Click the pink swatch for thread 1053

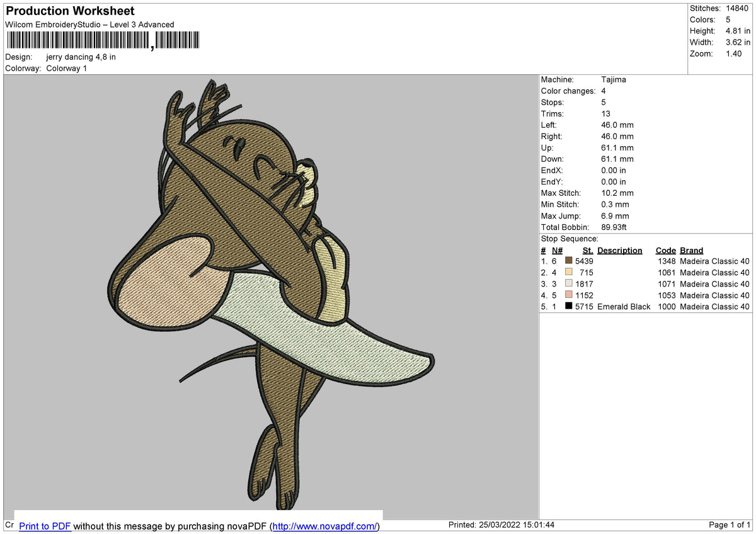coord(569,295)
